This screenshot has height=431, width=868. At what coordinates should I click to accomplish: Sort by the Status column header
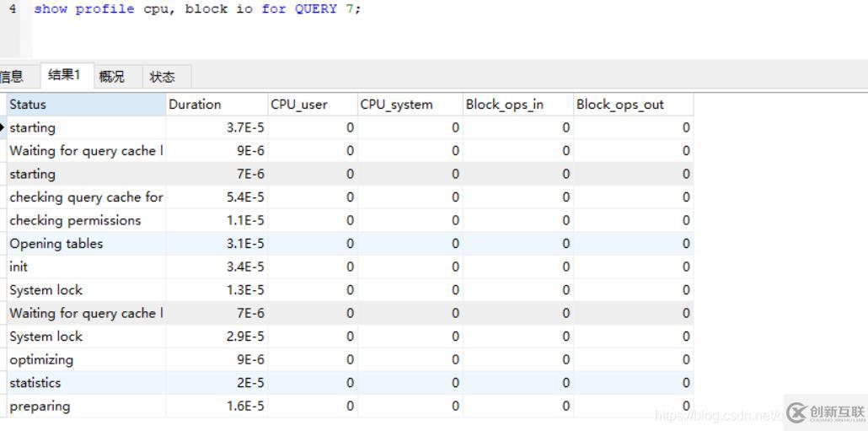[x=86, y=105]
